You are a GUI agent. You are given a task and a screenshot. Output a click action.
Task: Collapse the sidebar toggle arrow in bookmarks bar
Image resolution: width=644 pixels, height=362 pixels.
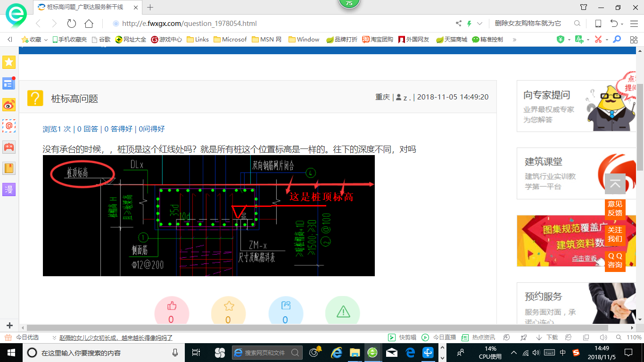(x=10, y=40)
